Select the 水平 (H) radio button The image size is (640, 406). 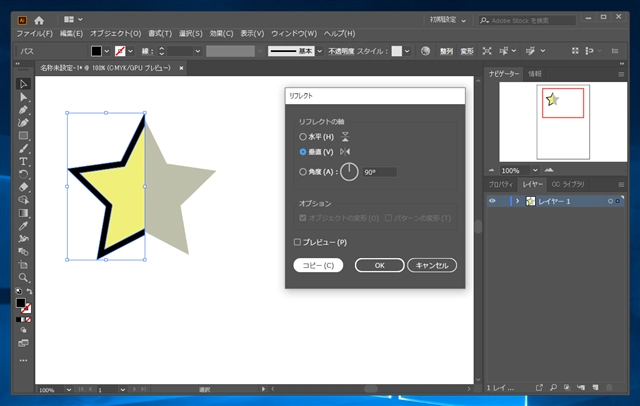point(303,137)
